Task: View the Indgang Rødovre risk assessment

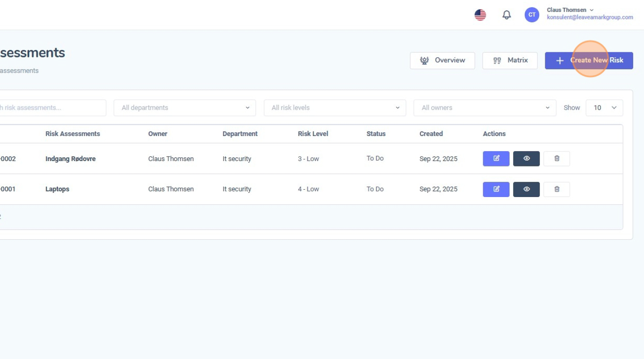Action: 526,159
